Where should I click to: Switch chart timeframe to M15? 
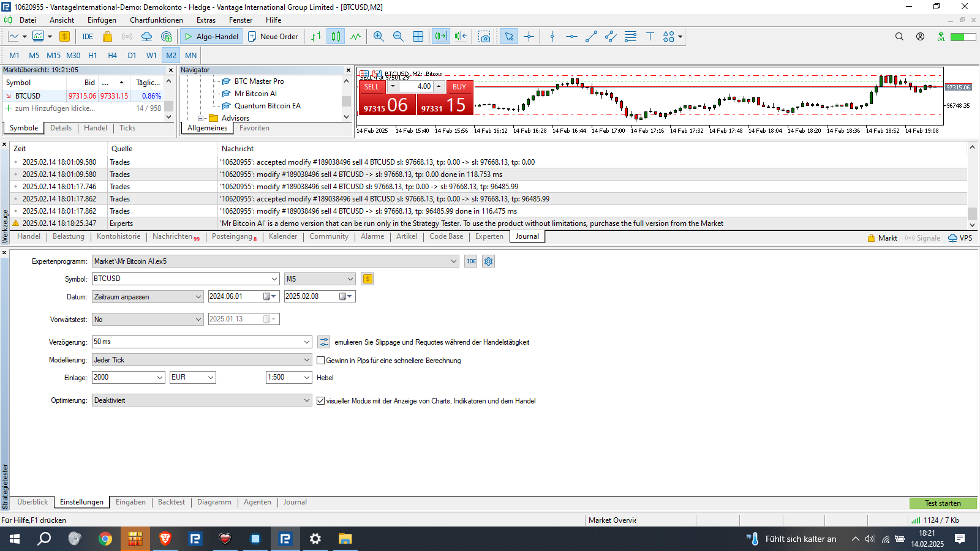[x=53, y=55]
